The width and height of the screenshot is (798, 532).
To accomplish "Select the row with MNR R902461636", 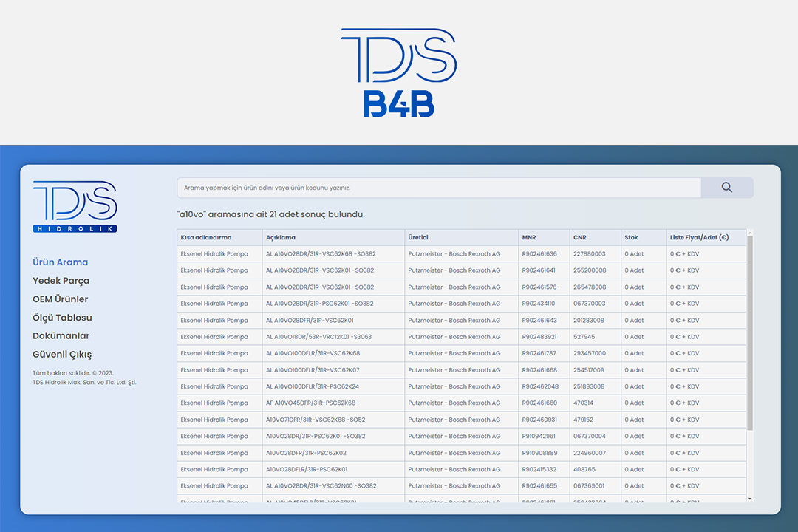I will [x=539, y=254].
